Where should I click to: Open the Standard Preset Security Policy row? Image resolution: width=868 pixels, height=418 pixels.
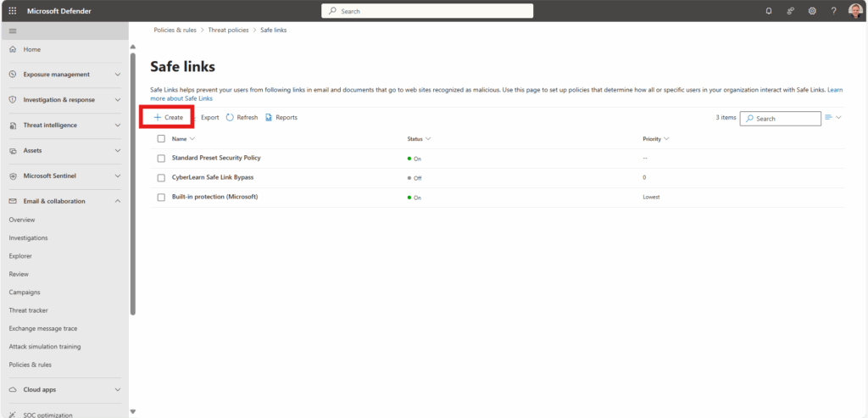point(216,158)
